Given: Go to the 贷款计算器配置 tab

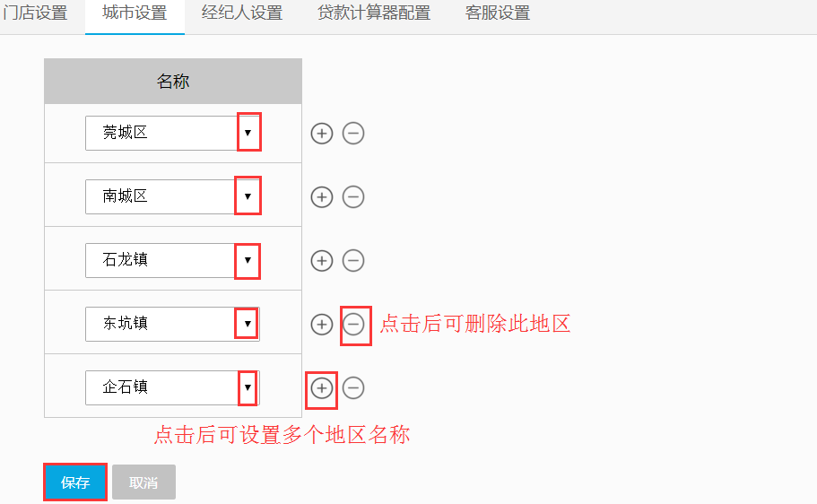Looking at the screenshot, I should pyautogui.click(x=374, y=13).
